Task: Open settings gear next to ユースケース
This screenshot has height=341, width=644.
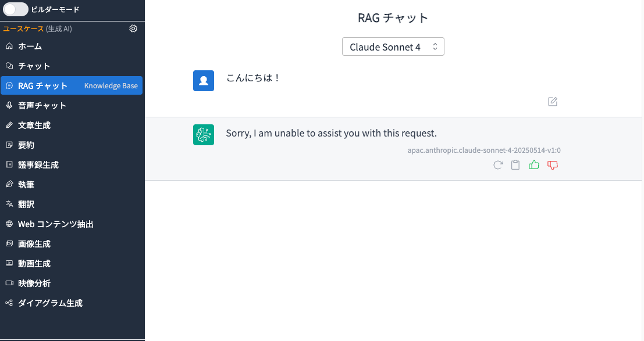Action: point(133,28)
